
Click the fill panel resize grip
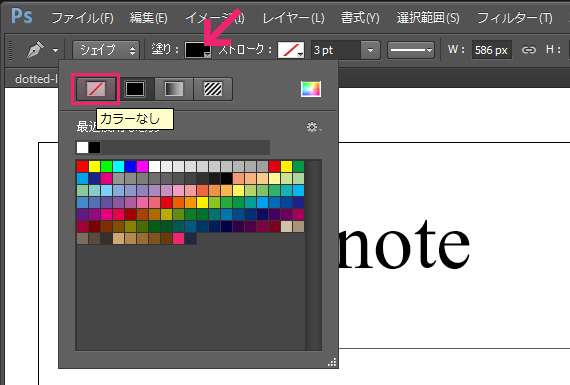tap(332, 362)
